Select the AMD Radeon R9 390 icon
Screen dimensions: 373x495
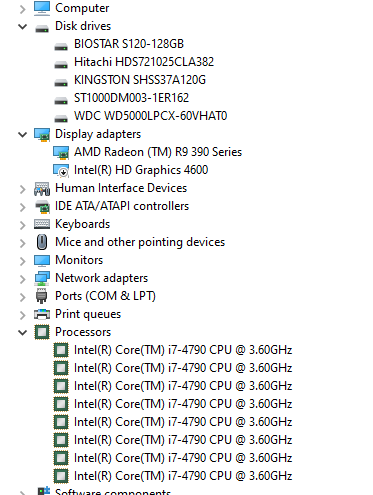61,152
